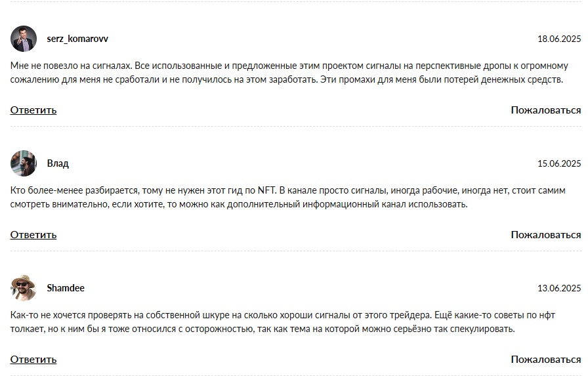The image size is (588, 376).
Task: Report Влад's comment with Пожаловаться
Action: [x=546, y=235]
